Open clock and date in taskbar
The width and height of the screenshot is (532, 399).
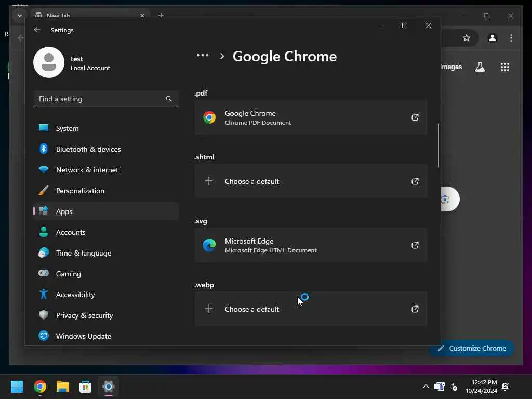point(481,387)
